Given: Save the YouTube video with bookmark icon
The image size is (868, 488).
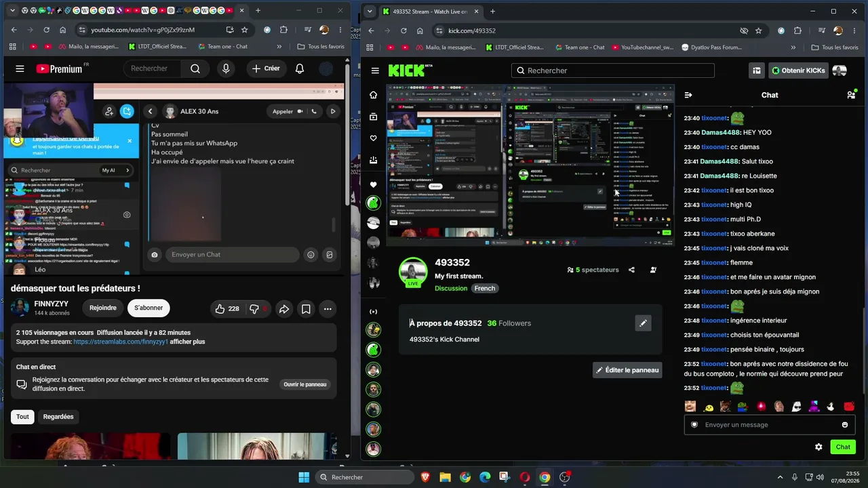Looking at the screenshot, I should [306, 308].
